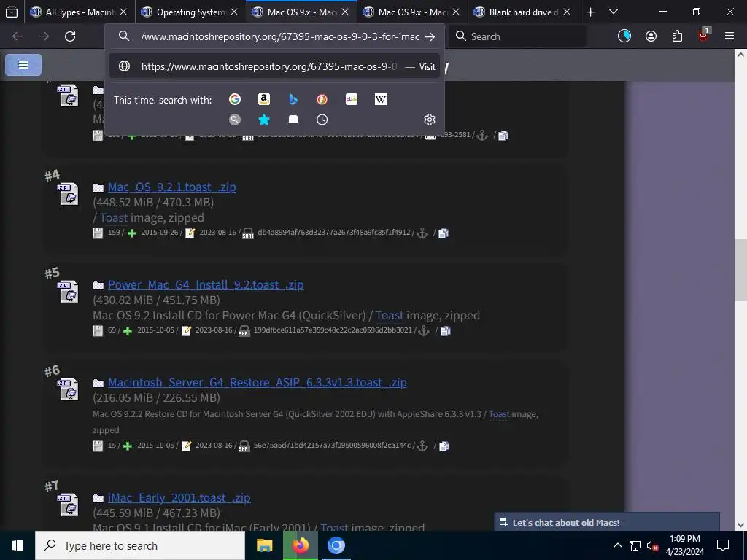This screenshot has width=747, height=560.
Task: Open site hamburger menu button
Action: (x=23, y=65)
